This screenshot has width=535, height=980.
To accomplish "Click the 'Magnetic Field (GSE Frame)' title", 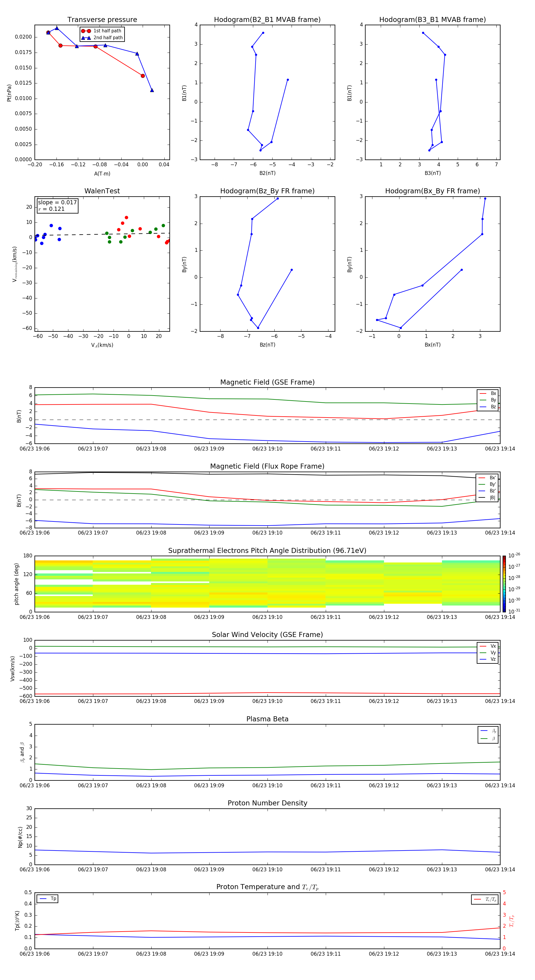I will click(267, 382).
